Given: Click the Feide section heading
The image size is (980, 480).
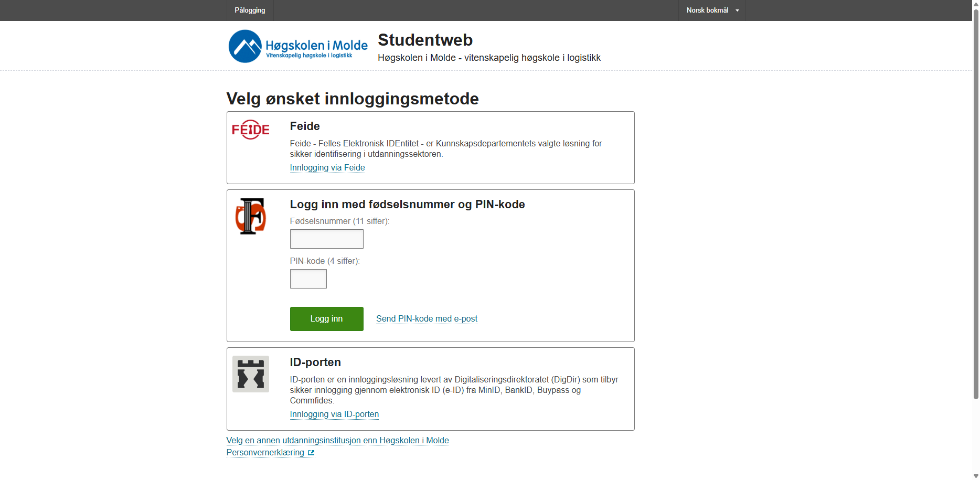Looking at the screenshot, I should (305, 126).
